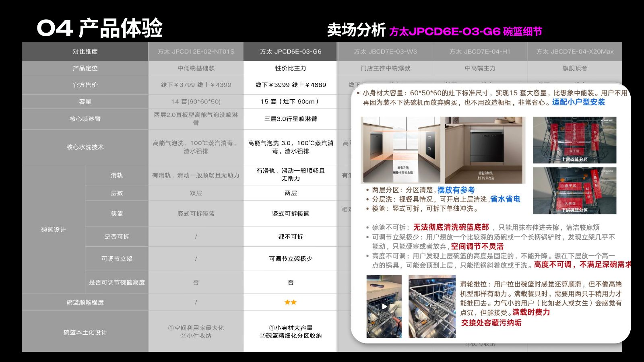Click the 产品定位 row label
Image resolution: width=644 pixels, height=362 pixels.
pyautogui.click(x=85, y=68)
